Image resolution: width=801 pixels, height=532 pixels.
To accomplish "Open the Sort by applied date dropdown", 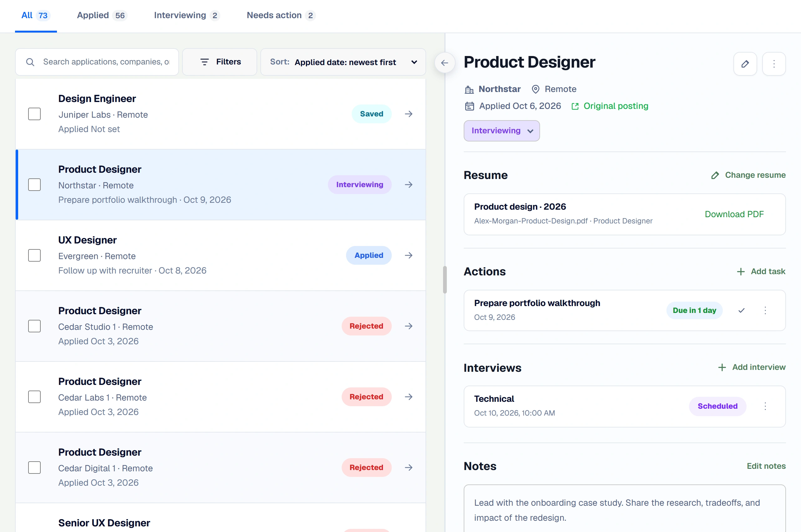I will click(x=343, y=62).
